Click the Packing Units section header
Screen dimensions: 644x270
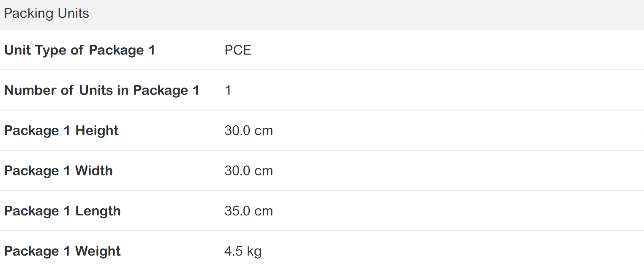(46, 14)
